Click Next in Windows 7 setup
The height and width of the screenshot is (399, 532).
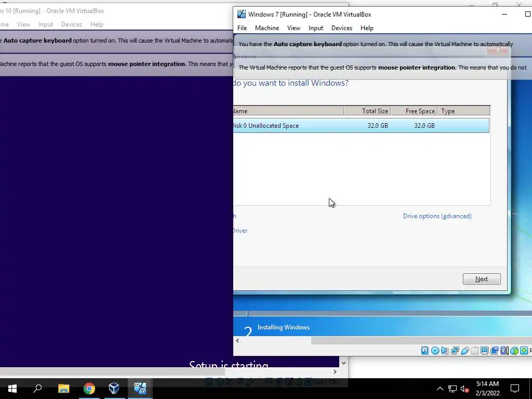[482, 279]
